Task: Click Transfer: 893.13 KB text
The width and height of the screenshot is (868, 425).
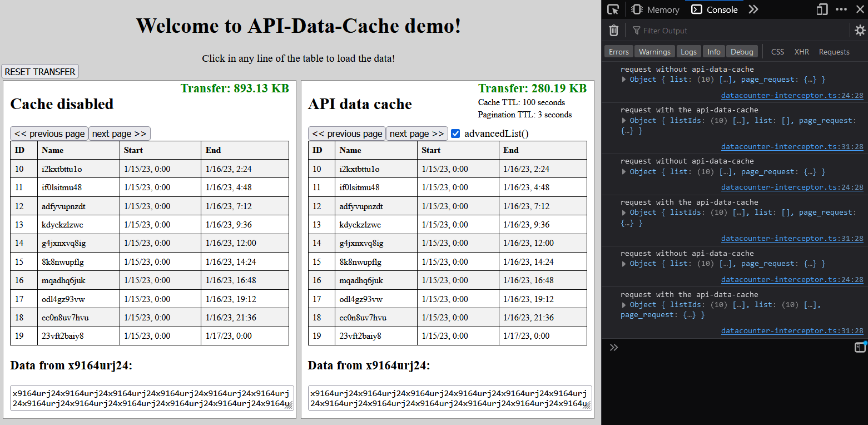Action: click(x=235, y=88)
